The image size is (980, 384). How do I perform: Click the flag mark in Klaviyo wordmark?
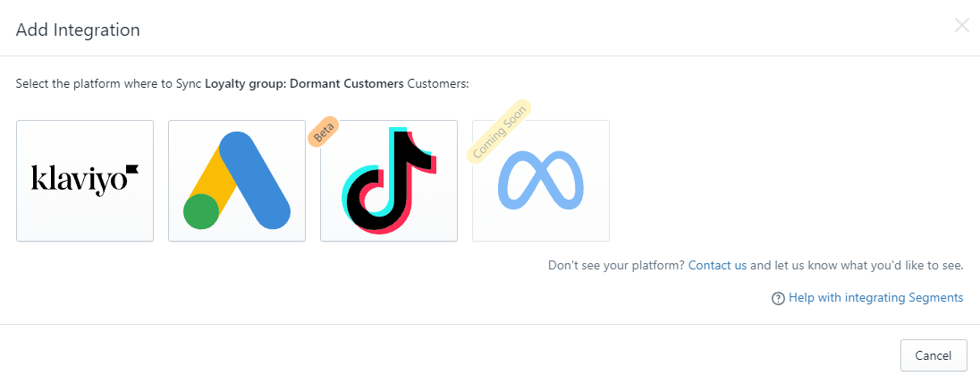coord(131,169)
